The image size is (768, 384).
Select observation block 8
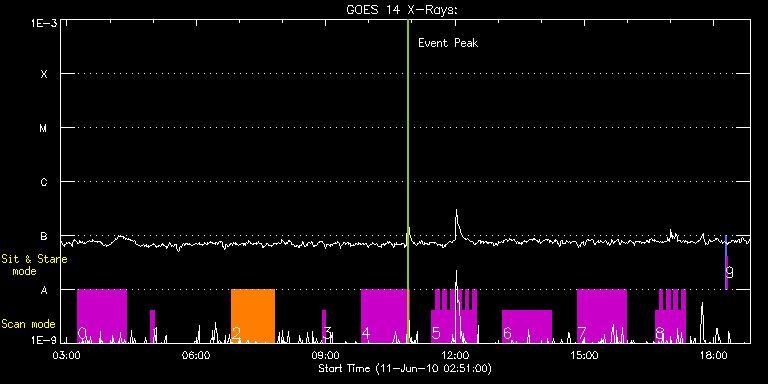click(x=670, y=316)
